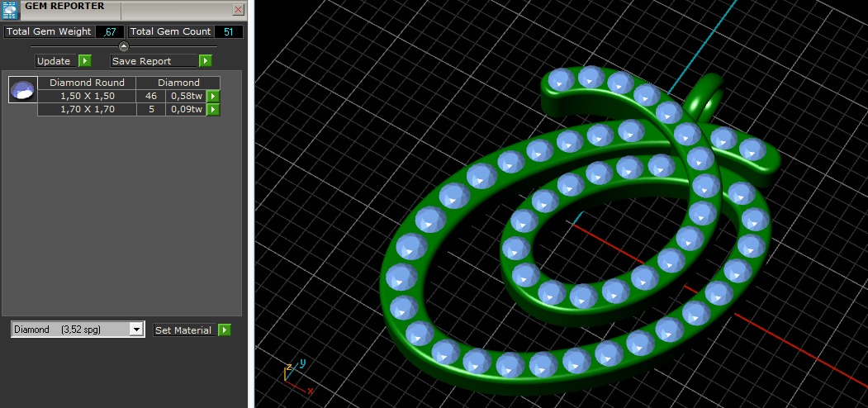Click the 0,09tw weight cell
The image size is (868, 408).
187,109
